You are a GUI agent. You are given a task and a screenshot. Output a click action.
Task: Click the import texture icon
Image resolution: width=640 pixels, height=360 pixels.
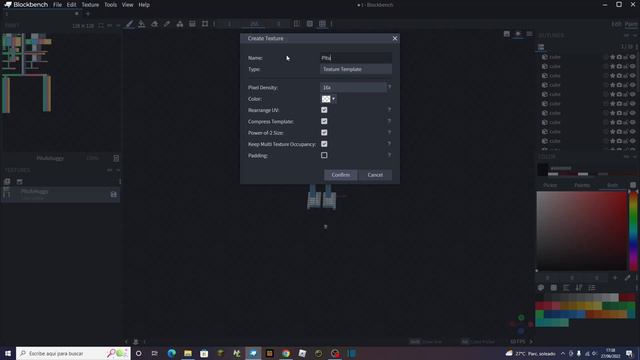pyautogui.click(x=7, y=182)
